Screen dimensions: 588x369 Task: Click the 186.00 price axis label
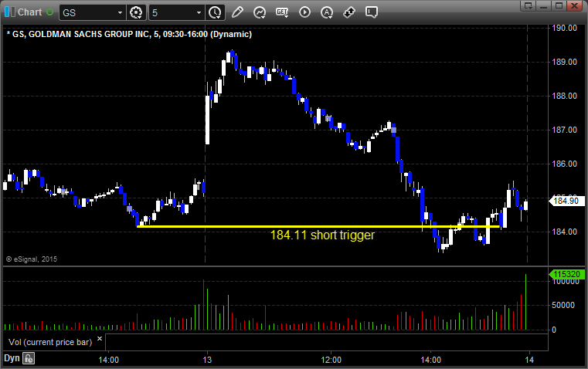(x=564, y=164)
